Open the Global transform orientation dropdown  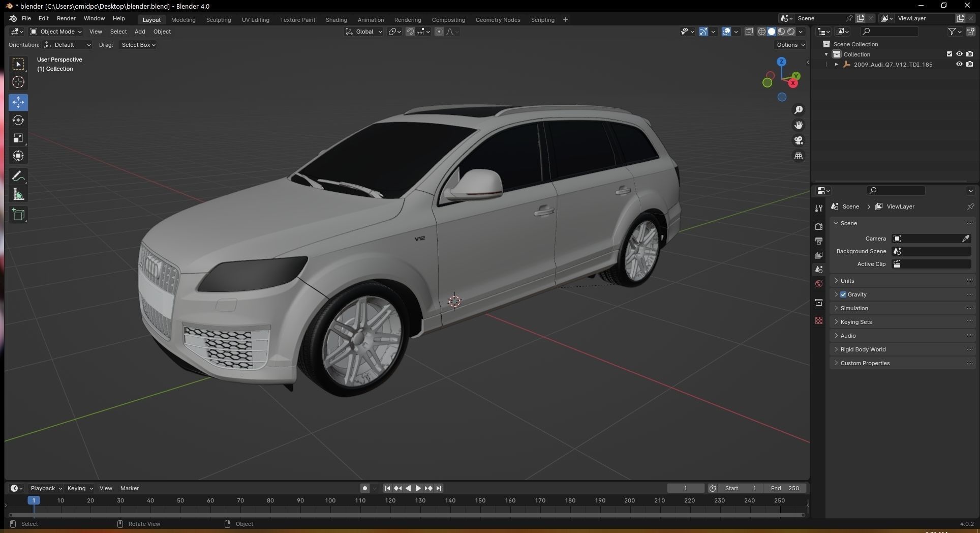(364, 32)
